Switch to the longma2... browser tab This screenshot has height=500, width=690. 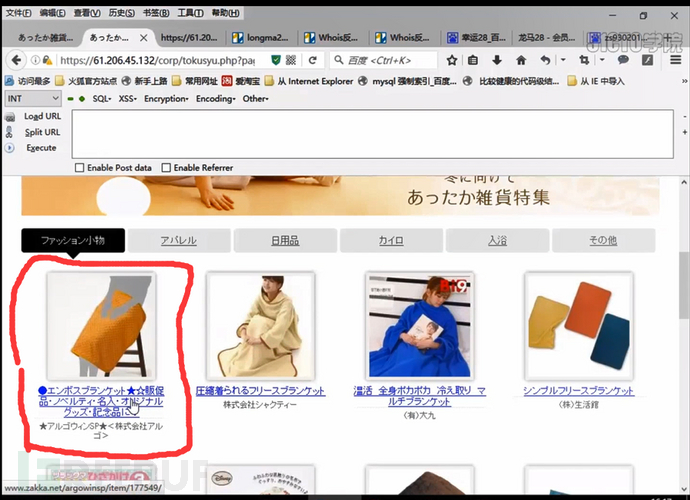[261, 38]
